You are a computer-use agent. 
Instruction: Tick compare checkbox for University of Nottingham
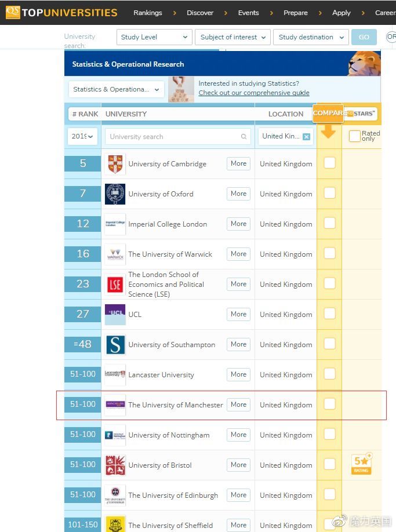[x=329, y=434]
